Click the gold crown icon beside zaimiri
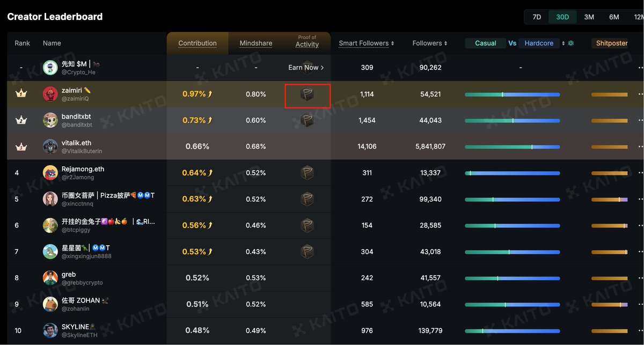 pyautogui.click(x=21, y=94)
